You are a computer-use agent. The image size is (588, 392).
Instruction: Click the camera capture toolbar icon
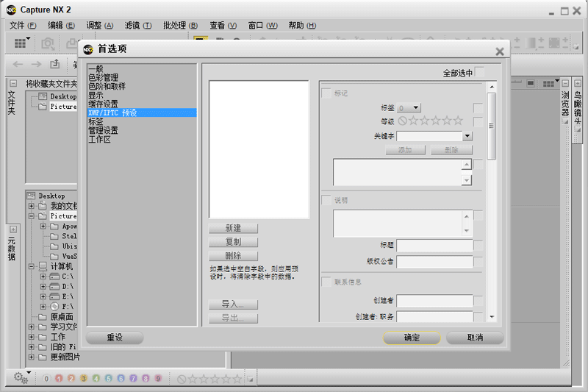pyautogui.click(x=48, y=43)
